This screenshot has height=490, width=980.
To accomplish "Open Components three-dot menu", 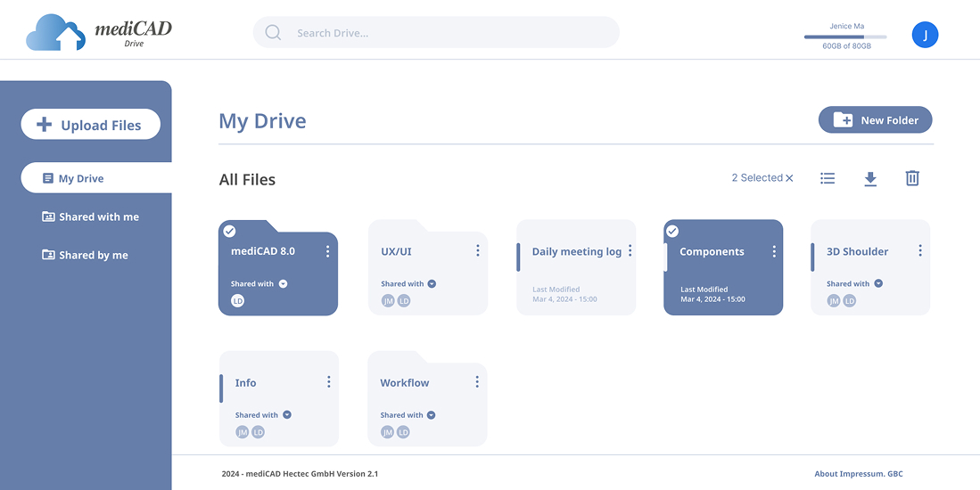I will pyautogui.click(x=774, y=251).
